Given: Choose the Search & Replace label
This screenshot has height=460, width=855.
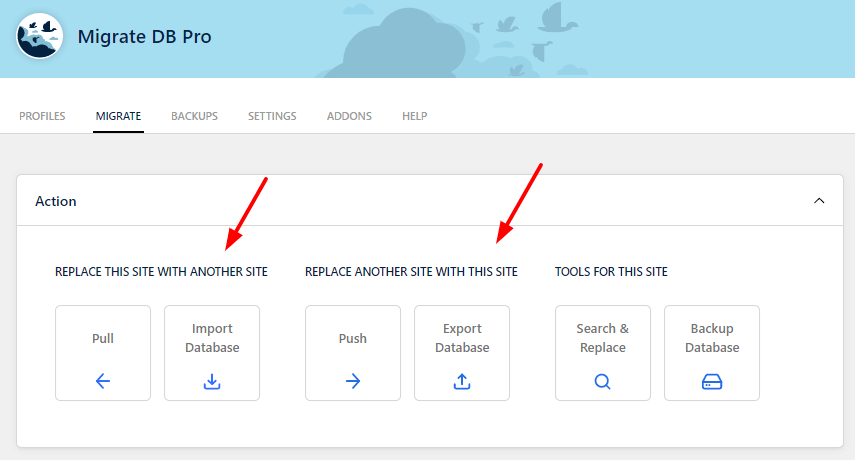Looking at the screenshot, I should tap(603, 338).
